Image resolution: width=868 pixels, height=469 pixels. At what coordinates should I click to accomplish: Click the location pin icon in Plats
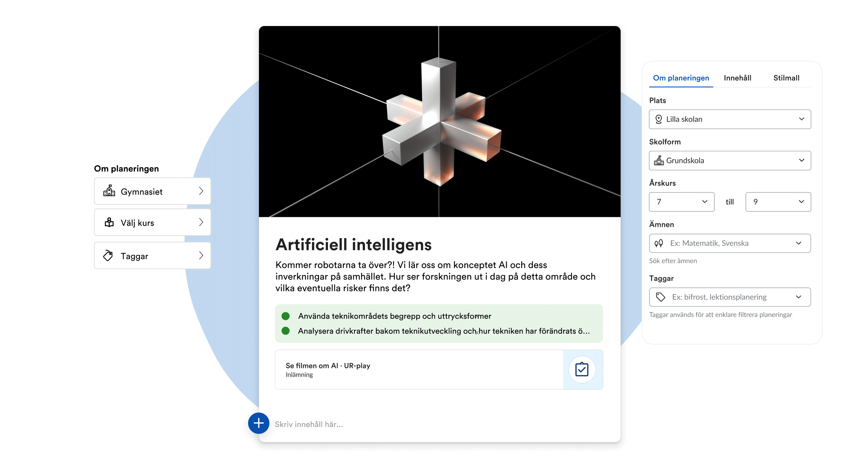[x=659, y=119]
